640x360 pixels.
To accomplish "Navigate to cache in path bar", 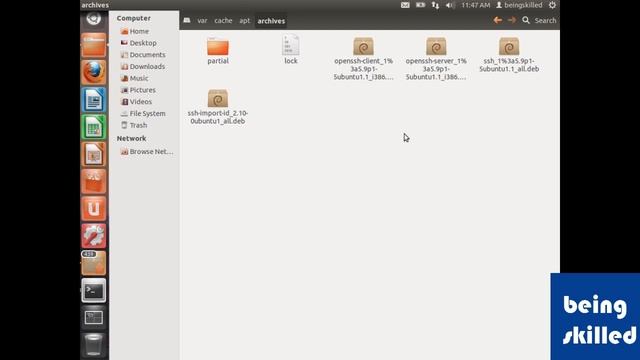I will 223,20.
